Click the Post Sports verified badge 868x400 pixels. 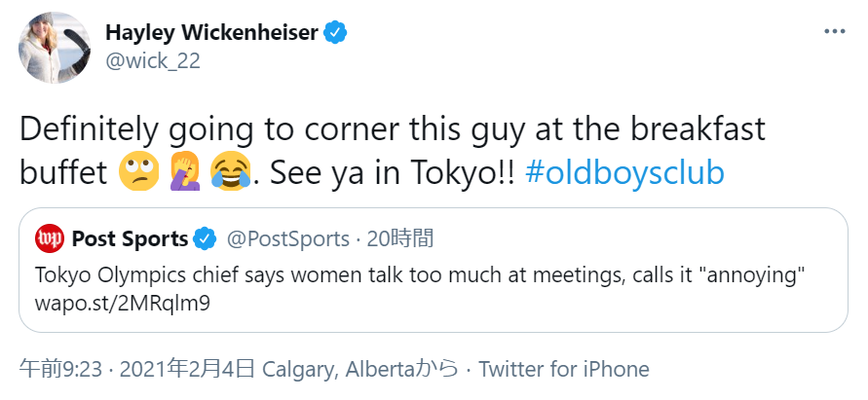coord(205,238)
